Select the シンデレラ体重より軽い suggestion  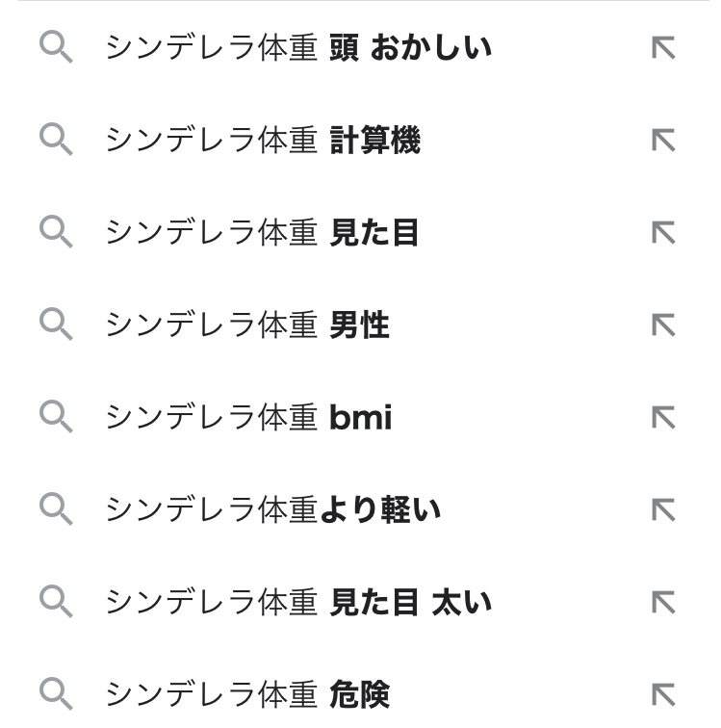point(272,509)
